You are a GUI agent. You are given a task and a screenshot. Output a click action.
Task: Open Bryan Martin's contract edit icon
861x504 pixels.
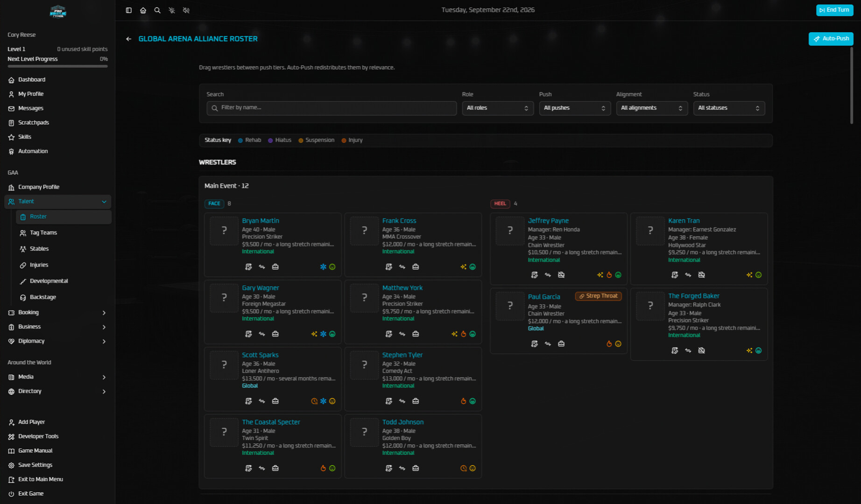[x=248, y=267]
